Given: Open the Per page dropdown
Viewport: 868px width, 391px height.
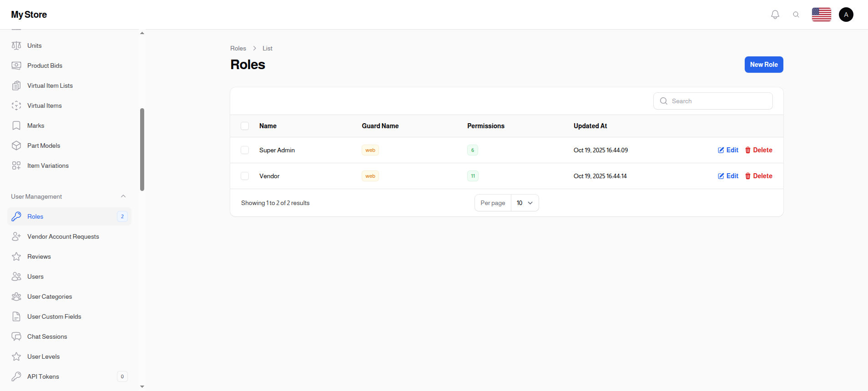Looking at the screenshot, I should pos(525,203).
